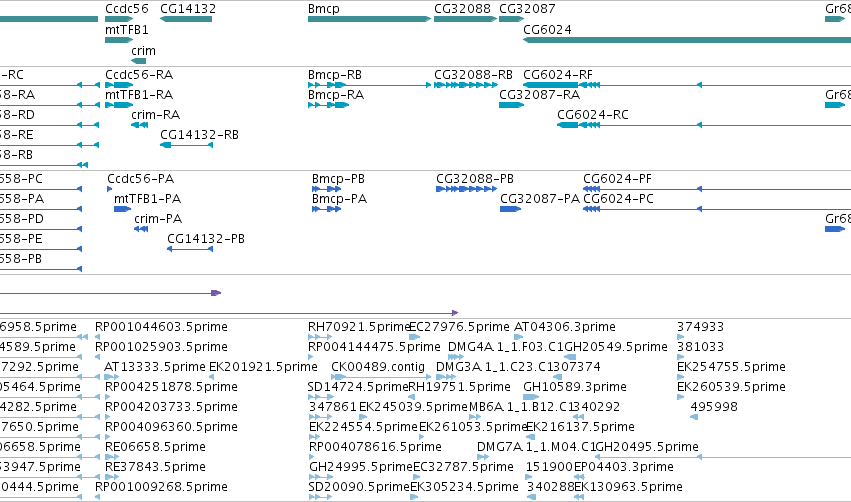Viewport: 851px width, 502px height.
Task: Select EST RP004078616.5prime
Action: tap(375, 448)
